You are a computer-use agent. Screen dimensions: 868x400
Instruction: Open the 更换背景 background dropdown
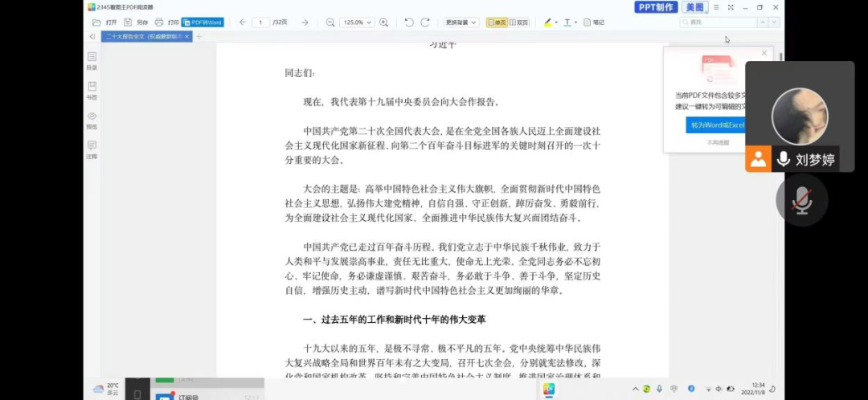point(461,22)
